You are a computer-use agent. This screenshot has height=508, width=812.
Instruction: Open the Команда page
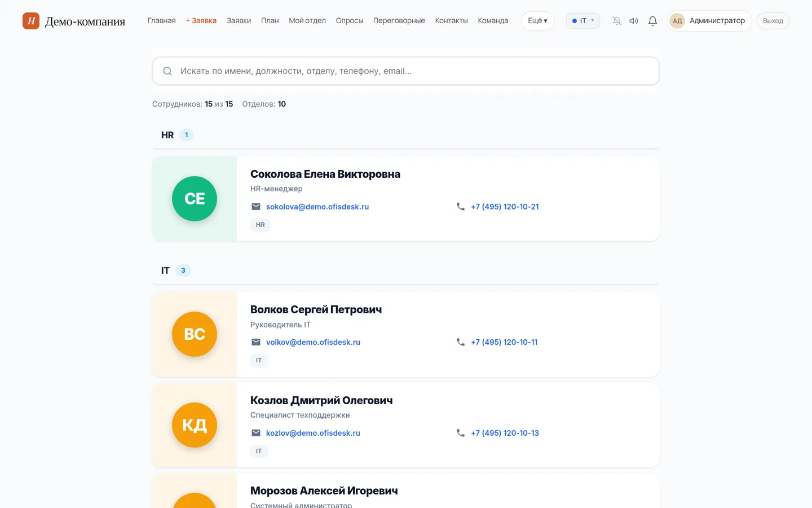(493, 21)
